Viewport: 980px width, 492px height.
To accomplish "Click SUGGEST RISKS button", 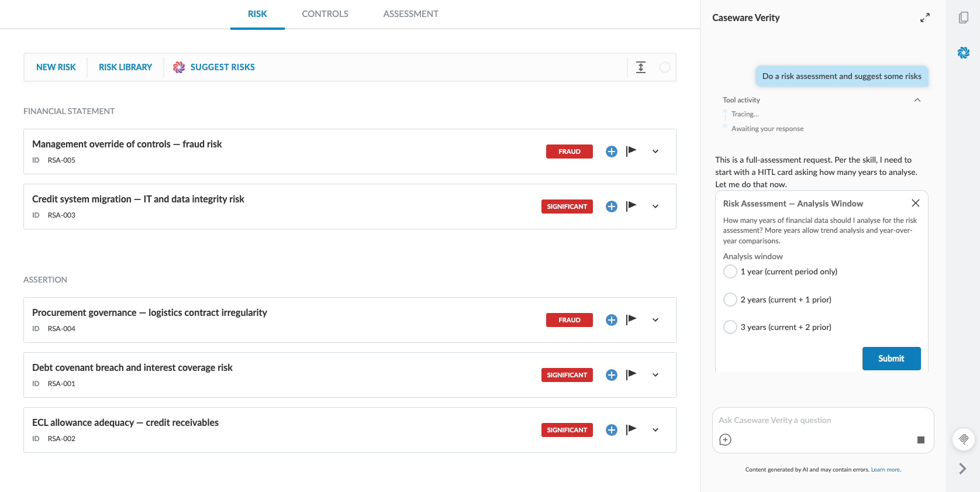I will [x=223, y=67].
